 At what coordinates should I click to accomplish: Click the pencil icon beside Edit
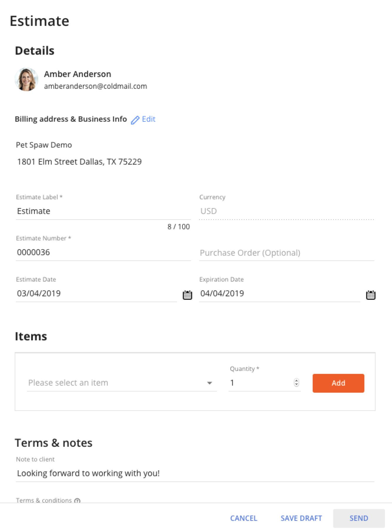pyautogui.click(x=135, y=120)
